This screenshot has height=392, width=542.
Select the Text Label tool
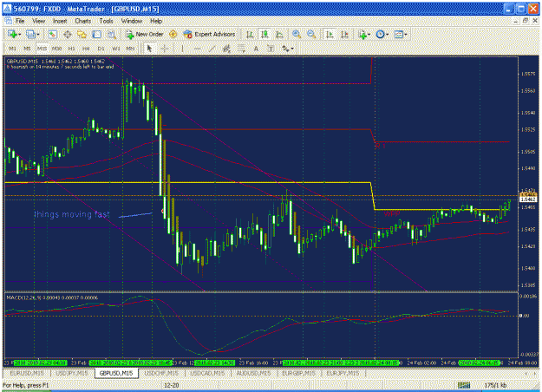[271, 49]
